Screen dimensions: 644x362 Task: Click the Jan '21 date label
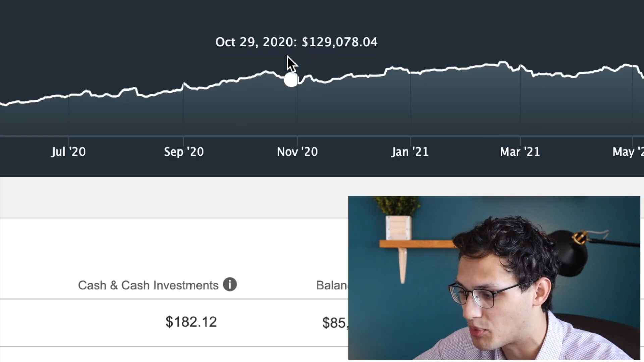coord(410,152)
